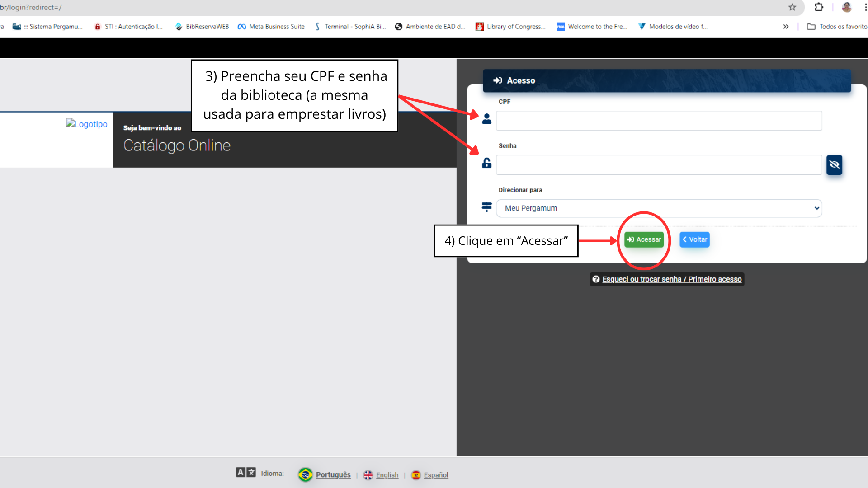The height and width of the screenshot is (488, 868).
Task: Click the Brazil flag icon
Action: (306, 474)
